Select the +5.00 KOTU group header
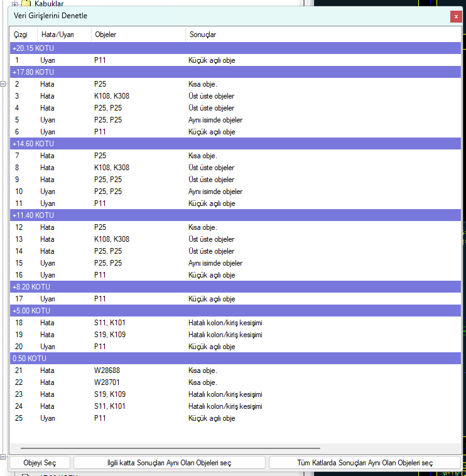The height and width of the screenshot is (476, 466). (236, 311)
